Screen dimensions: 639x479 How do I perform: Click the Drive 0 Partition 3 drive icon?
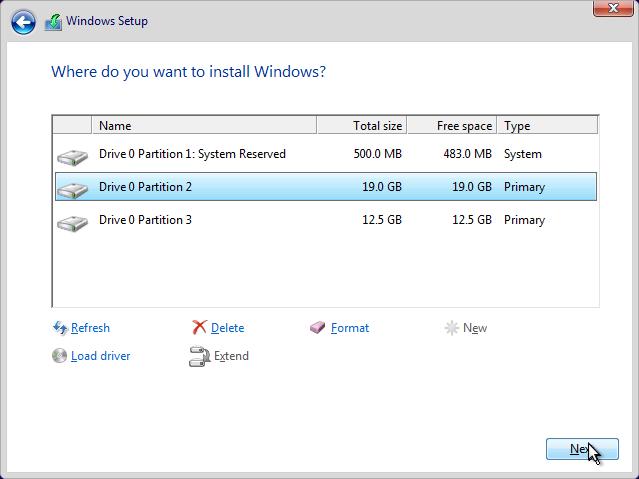coord(73,223)
